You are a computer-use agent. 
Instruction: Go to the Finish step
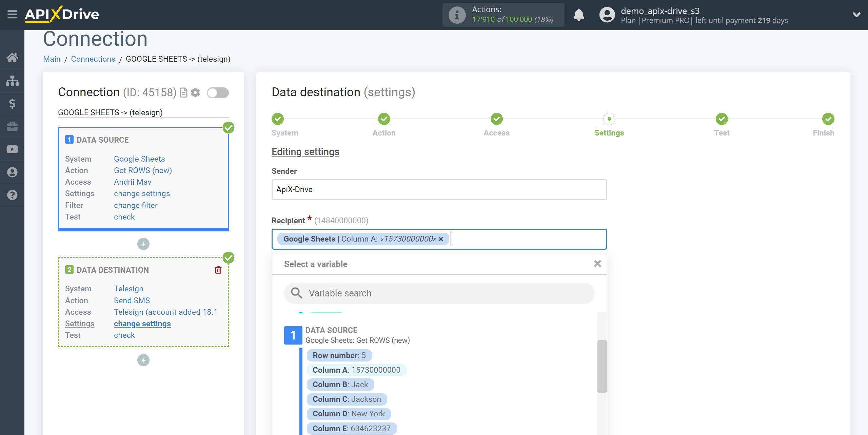(x=828, y=119)
